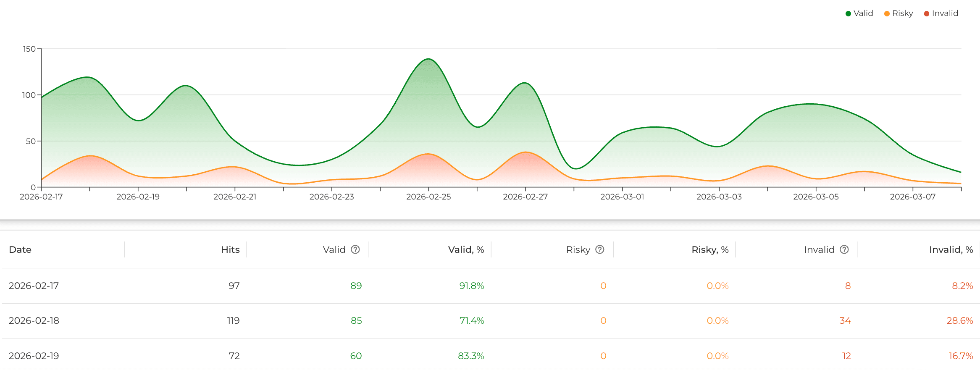This screenshot has height=370, width=980.
Task: Click the 2026-03-07 label on the chart axis
Action: [x=913, y=197]
